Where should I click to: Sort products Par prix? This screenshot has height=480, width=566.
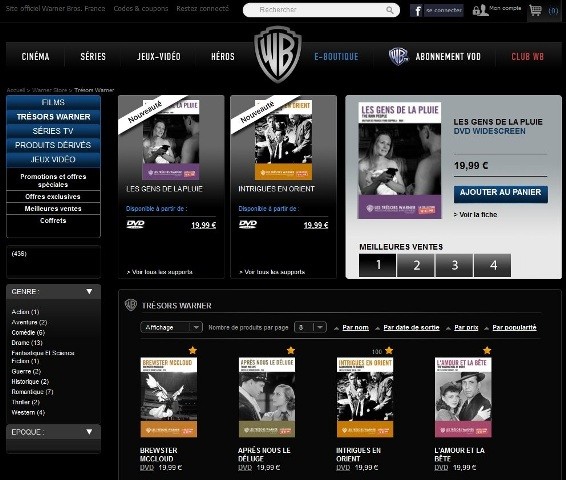pyautogui.click(x=466, y=328)
